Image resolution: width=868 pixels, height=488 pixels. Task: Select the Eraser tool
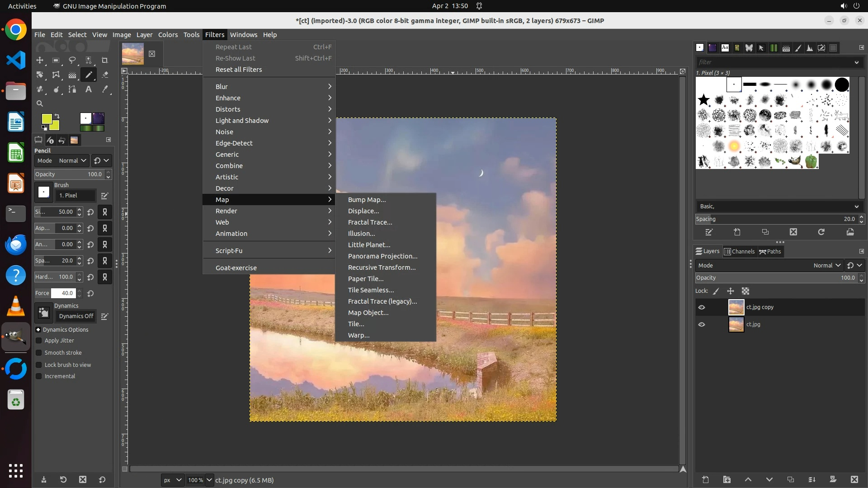coord(105,75)
